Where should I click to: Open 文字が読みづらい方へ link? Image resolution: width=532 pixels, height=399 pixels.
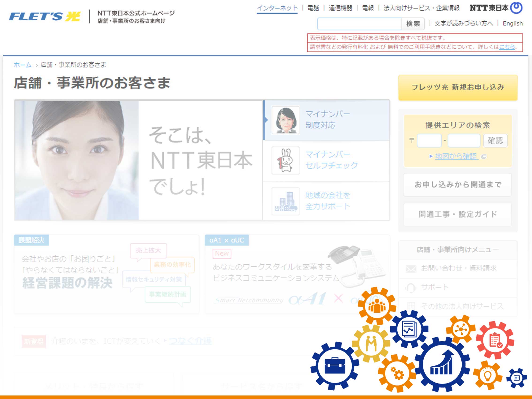point(464,23)
